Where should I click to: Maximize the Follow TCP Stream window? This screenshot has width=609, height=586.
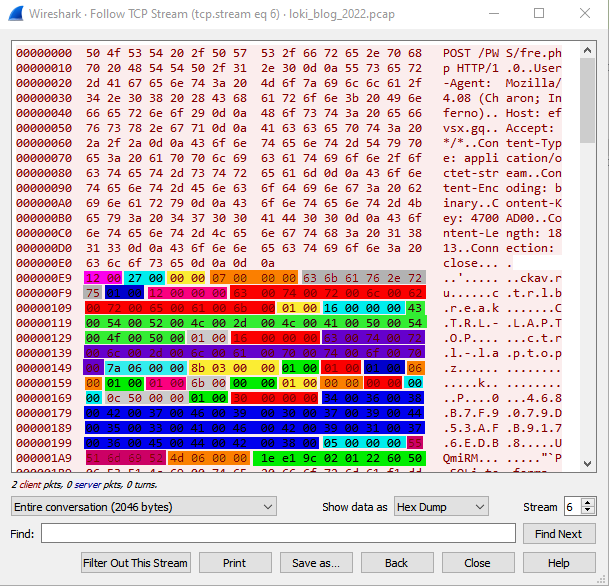(x=540, y=14)
